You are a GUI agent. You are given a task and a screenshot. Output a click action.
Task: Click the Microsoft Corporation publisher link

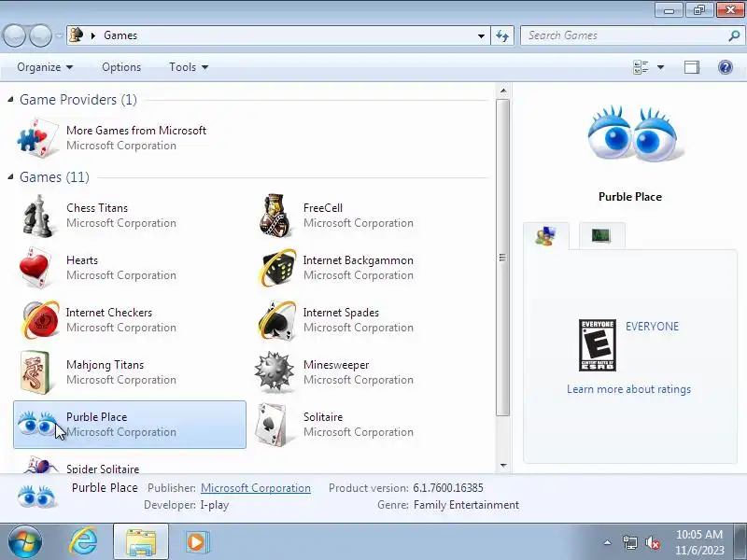[255, 488]
